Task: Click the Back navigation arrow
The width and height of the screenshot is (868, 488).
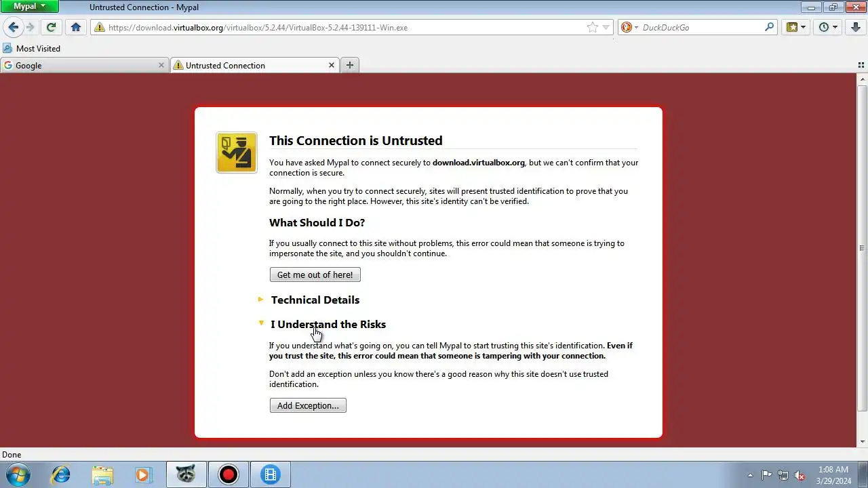Action: [13, 27]
